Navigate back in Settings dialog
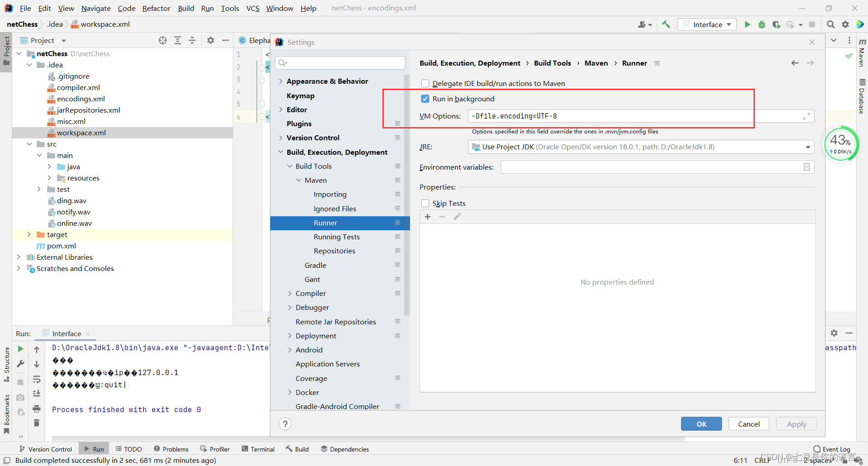Screen dimensions: 868x466 coord(795,63)
